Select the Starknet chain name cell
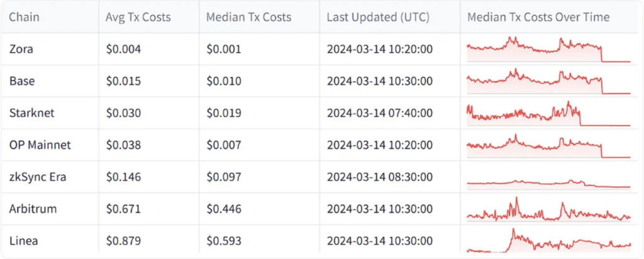This screenshot has height=259, width=644. (x=49, y=113)
